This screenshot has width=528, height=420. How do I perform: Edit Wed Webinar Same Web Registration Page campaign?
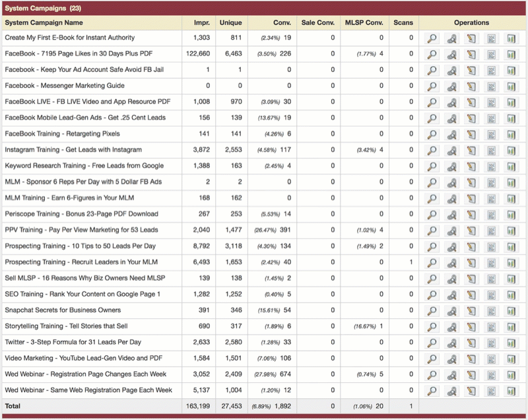coord(471,391)
